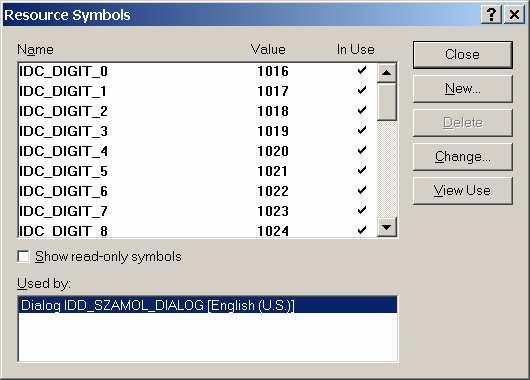The width and height of the screenshot is (530, 380).
Task: Click the title bar help question-mark icon
Action: click(491, 15)
